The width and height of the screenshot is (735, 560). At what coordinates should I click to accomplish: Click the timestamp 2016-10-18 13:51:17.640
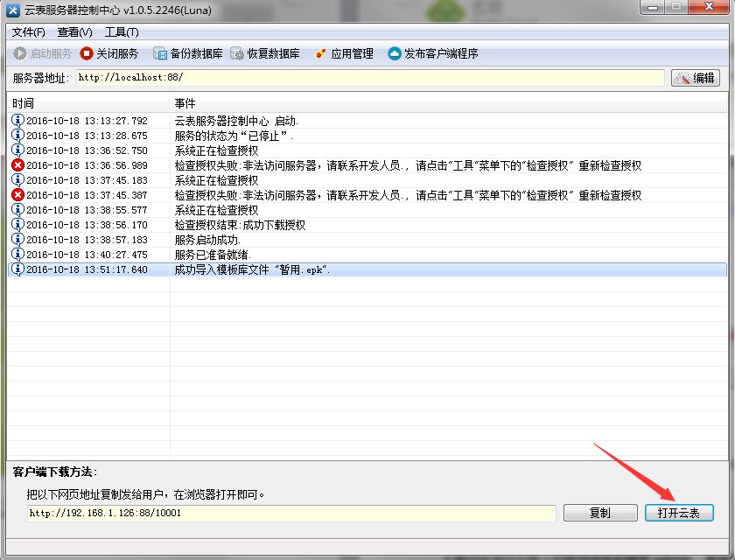click(87, 269)
